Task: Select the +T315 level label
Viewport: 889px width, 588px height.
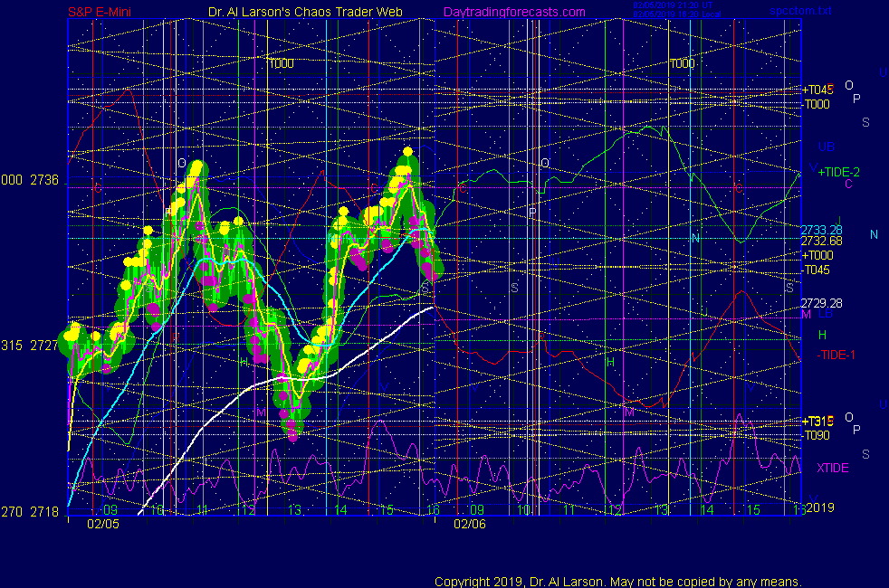Action: 817,421
